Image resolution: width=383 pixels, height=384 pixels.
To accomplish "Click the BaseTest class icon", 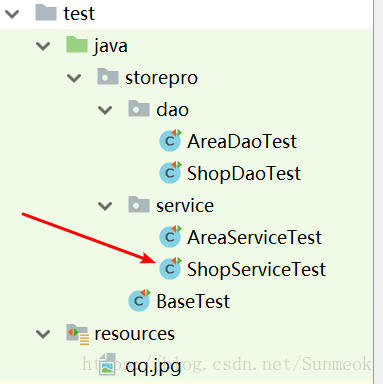I will [x=140, y=301].
